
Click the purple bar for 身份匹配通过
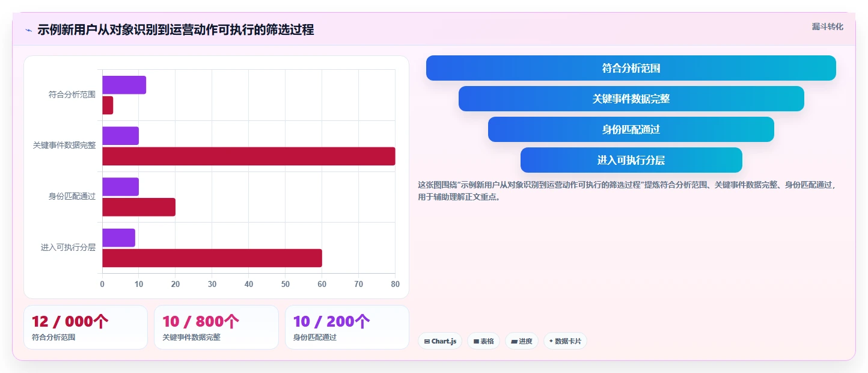120,186
